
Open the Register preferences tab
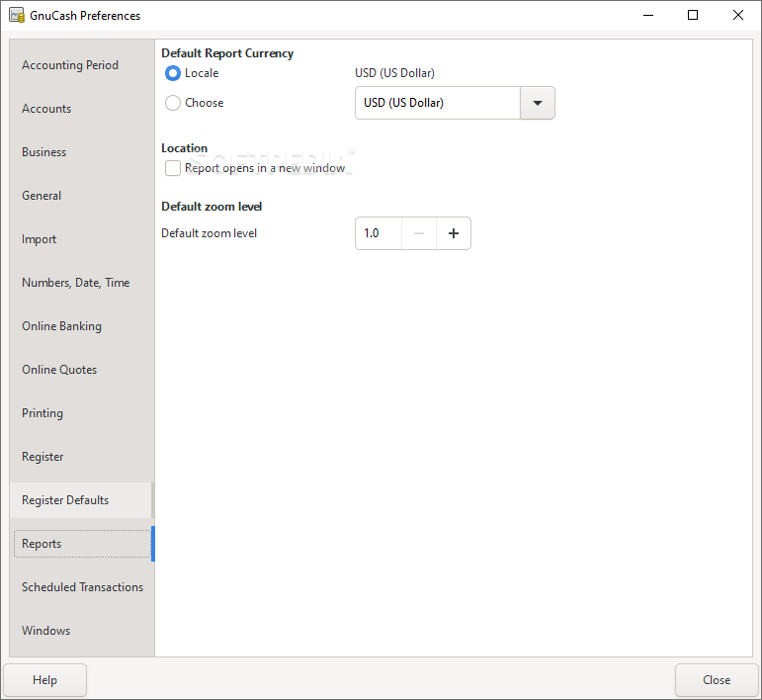[x=81, y=457]
